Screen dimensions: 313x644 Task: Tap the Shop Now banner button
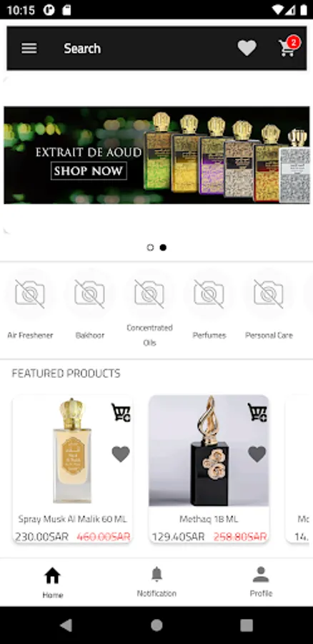point(89,171)
